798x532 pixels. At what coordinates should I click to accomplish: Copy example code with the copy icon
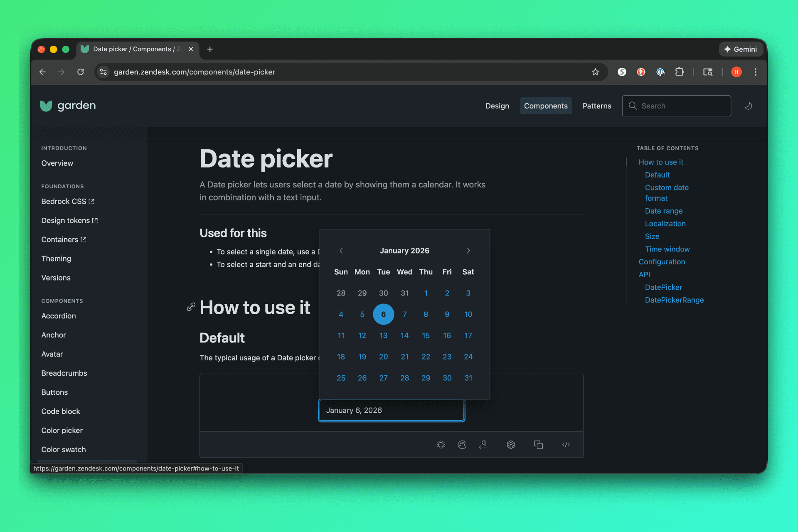pos(538,445)
